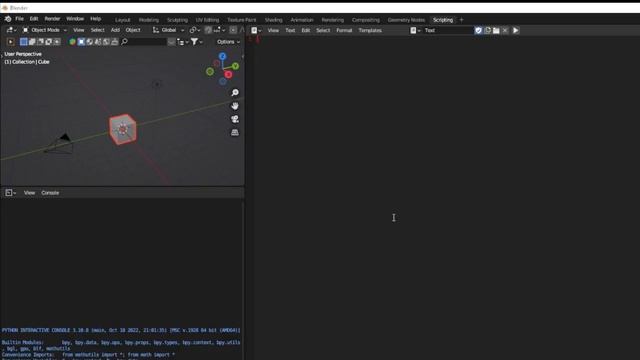Toggle camera view with camera icon
Viewport: 640px width, 360px height.
235,119
